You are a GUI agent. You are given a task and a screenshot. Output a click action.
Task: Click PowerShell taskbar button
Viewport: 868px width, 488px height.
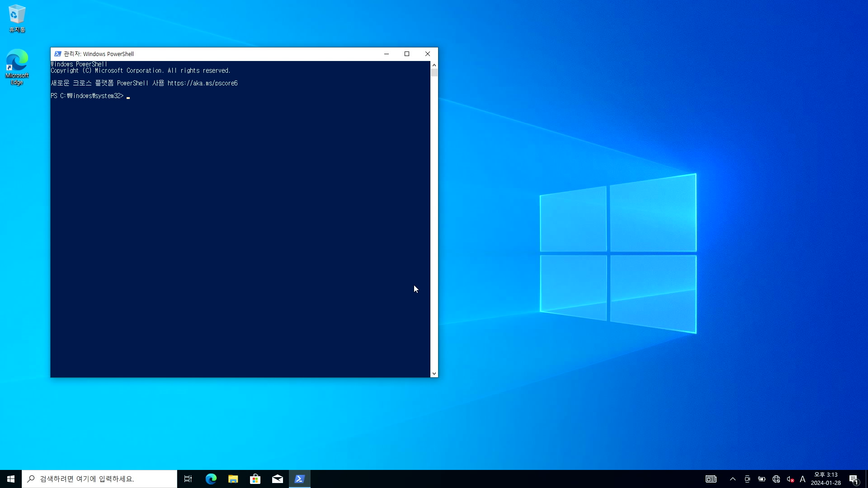(299, 479)
